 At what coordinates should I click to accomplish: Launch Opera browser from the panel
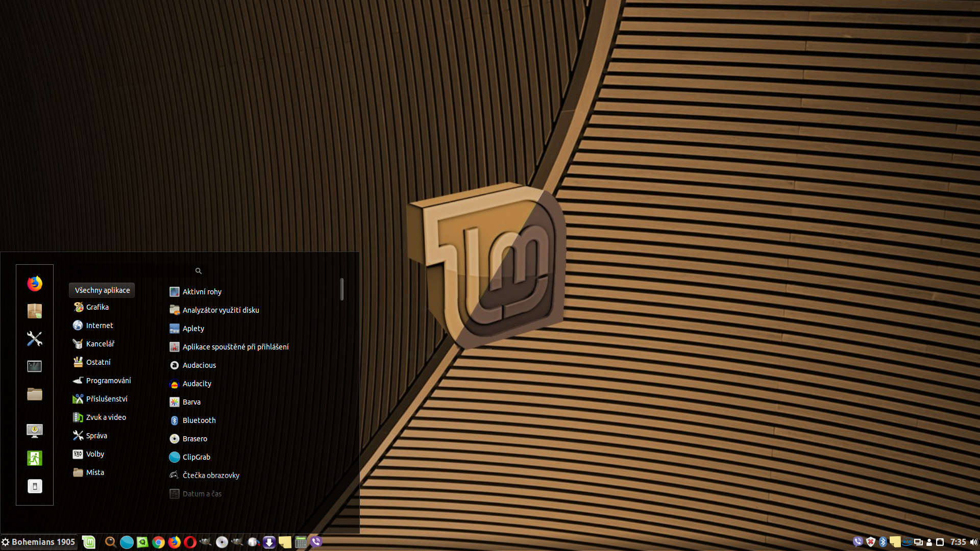190,542
